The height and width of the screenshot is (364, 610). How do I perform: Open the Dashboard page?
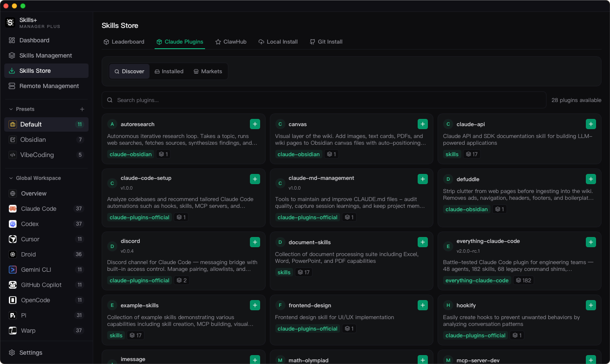point(46,40)
